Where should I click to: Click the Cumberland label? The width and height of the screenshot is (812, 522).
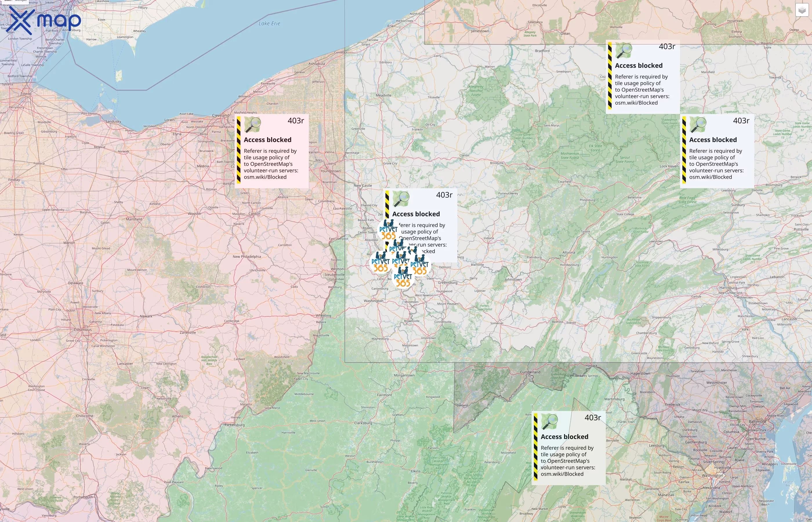coord(530,372)
